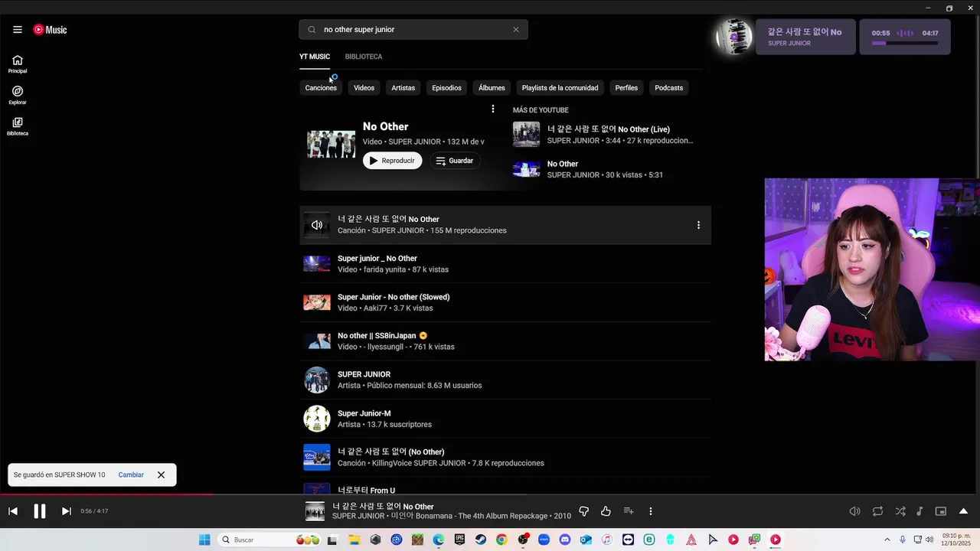Screen dimensions: 980x551
Task: Play 'Super junior _ No Other' by farida yunita
Action: tap(505, 264)
